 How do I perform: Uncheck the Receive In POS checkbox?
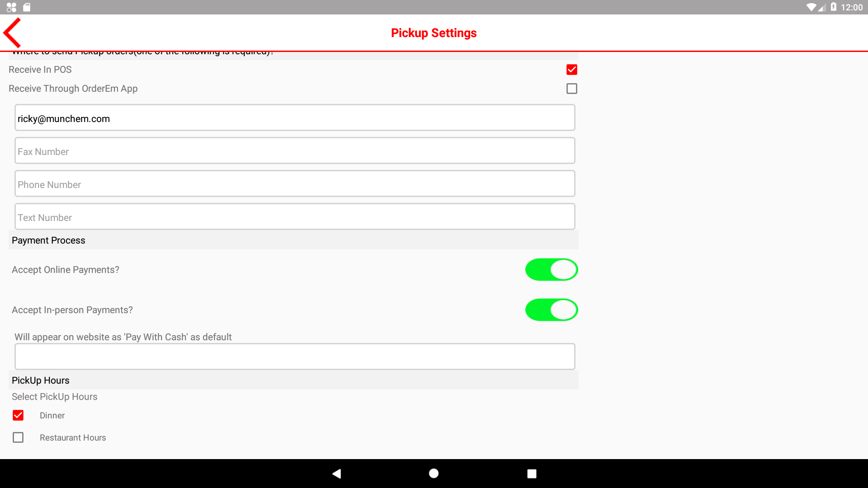point(571,70)
